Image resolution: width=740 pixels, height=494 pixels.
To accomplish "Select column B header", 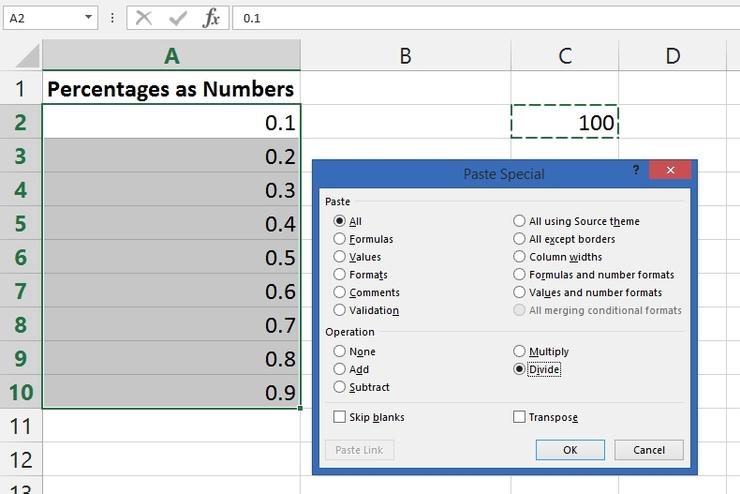I will coord(405,56).
